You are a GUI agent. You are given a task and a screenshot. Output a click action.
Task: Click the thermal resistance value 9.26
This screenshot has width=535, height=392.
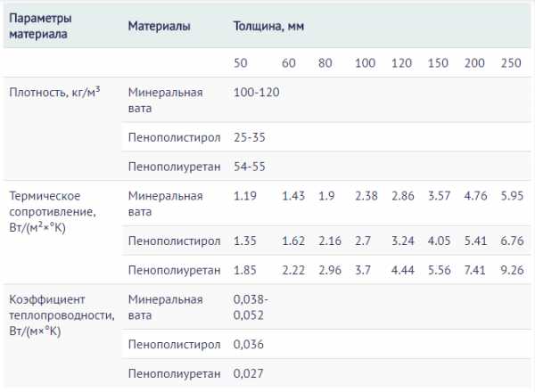coord(511,270)
